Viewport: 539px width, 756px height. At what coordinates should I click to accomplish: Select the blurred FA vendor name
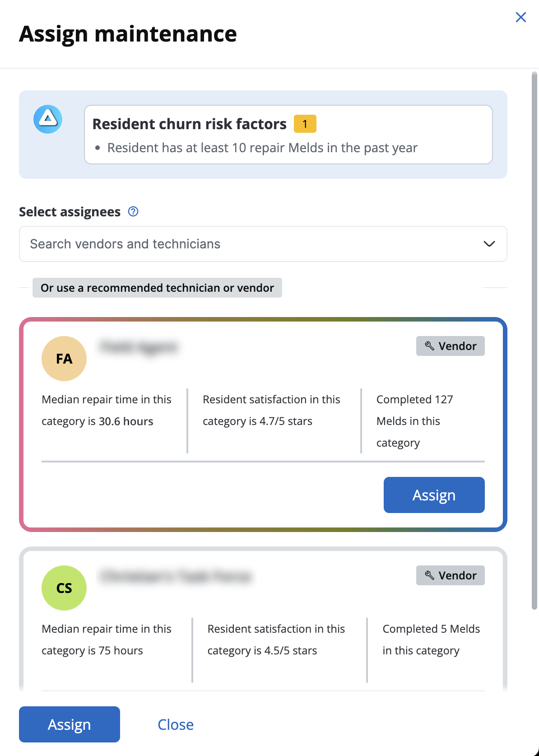pos(139,347)
